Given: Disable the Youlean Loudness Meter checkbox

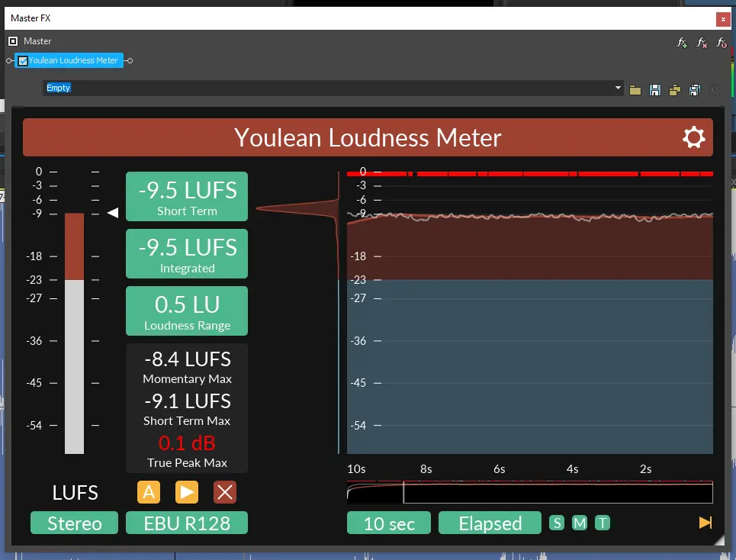Looking at the screenshot, I should click(x=23, y=61).
